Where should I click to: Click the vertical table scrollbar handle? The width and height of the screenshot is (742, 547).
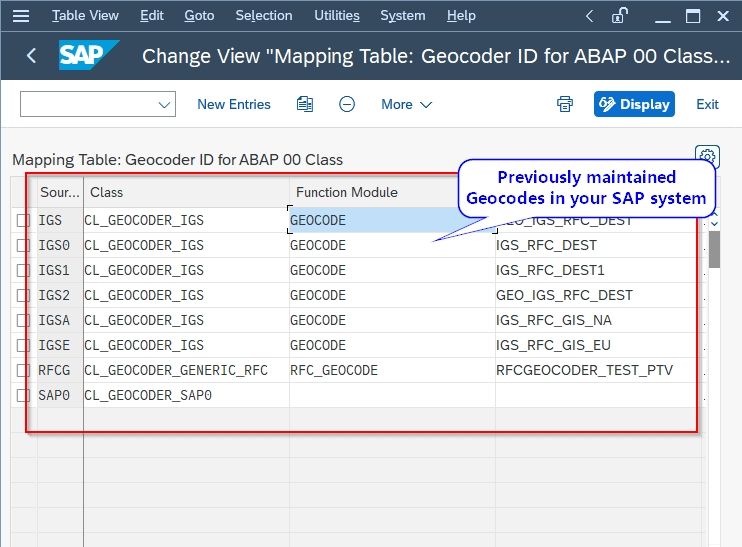[x=714, y=249]
